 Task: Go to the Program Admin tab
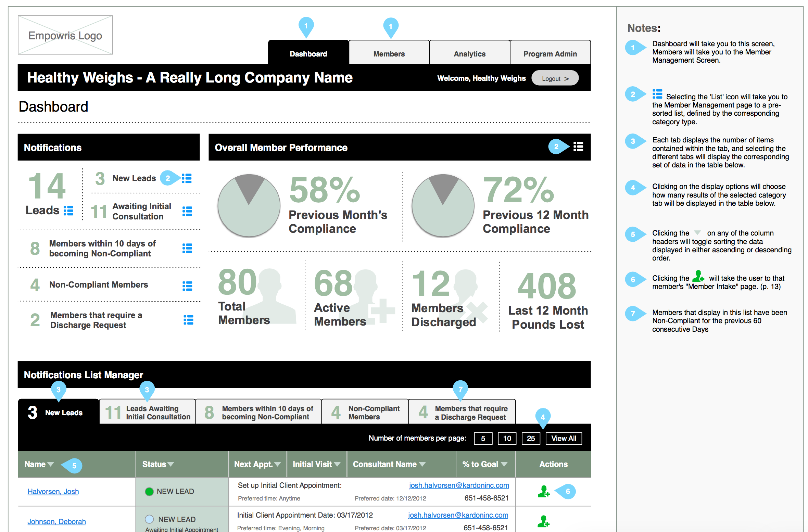pos(550,52)
